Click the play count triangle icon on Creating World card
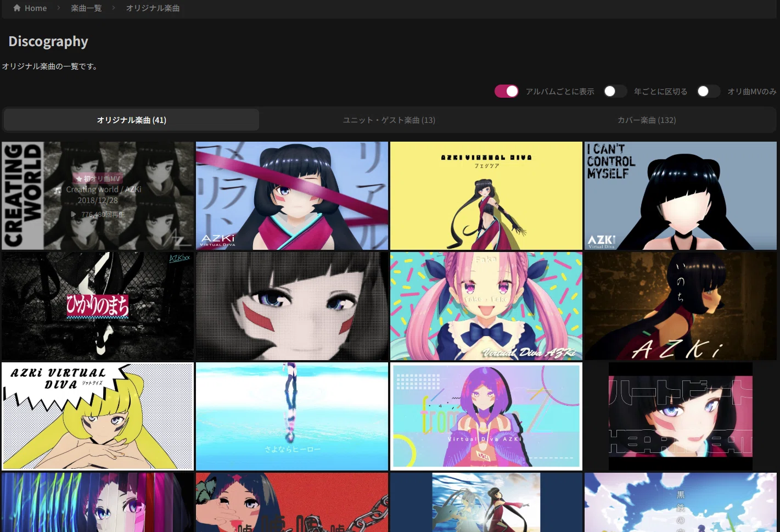The width and height of the screenshot is (780, 532). pyautogui.click(x=74, y=215)
